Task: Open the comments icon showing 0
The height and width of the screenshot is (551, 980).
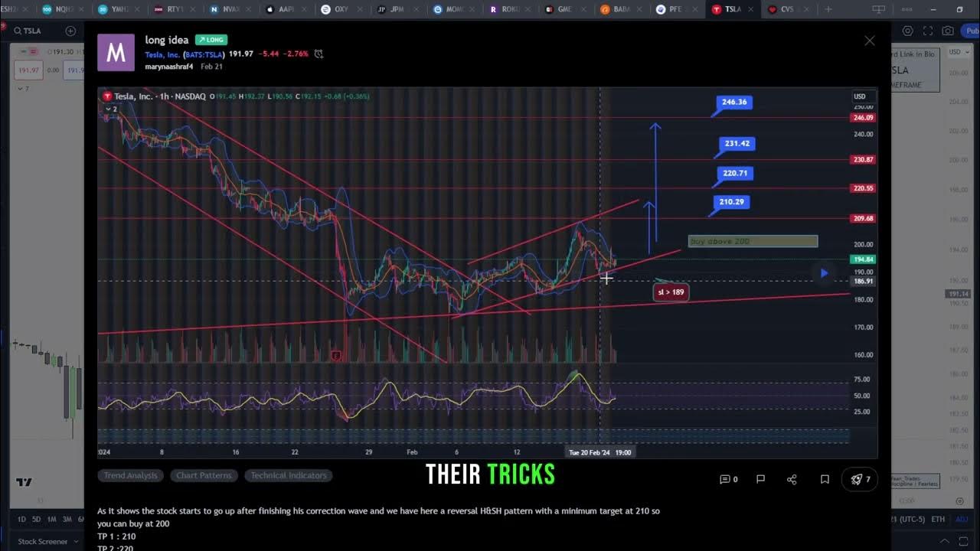Action: [x=728, y=479]
